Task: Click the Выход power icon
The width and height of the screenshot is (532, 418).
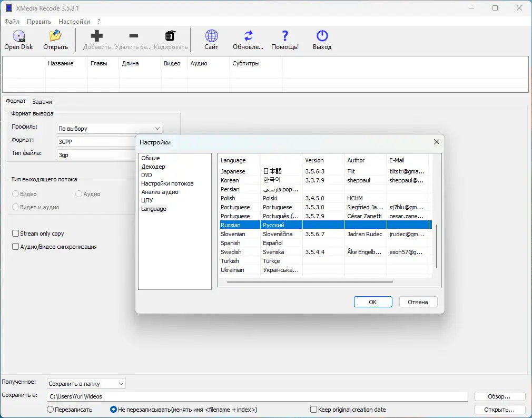Action: (x=322, y=36)
